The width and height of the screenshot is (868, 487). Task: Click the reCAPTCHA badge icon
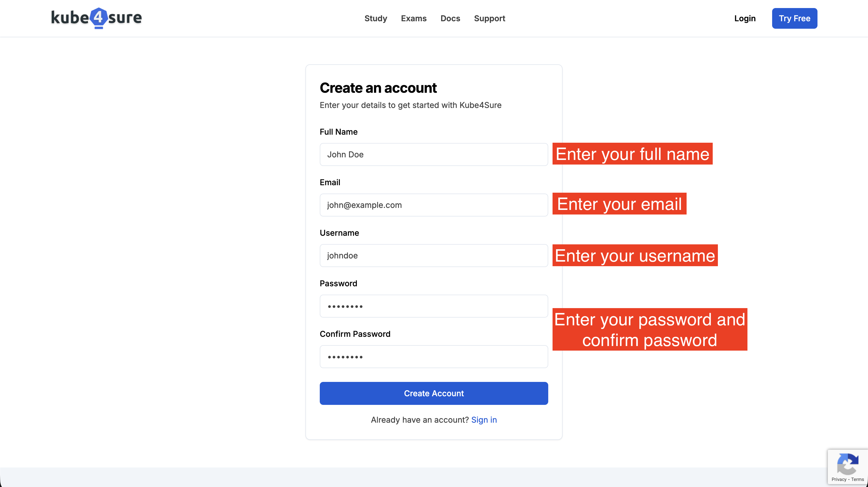point(847,464)
